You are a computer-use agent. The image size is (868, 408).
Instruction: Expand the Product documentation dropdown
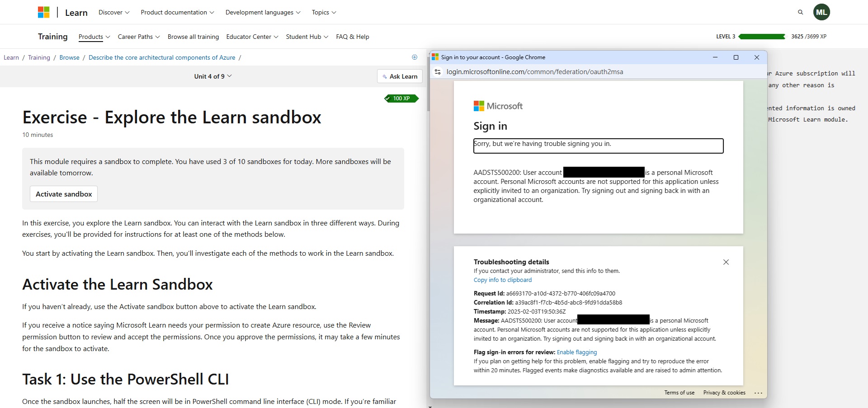pyautogui.click(x=177, y=12)
